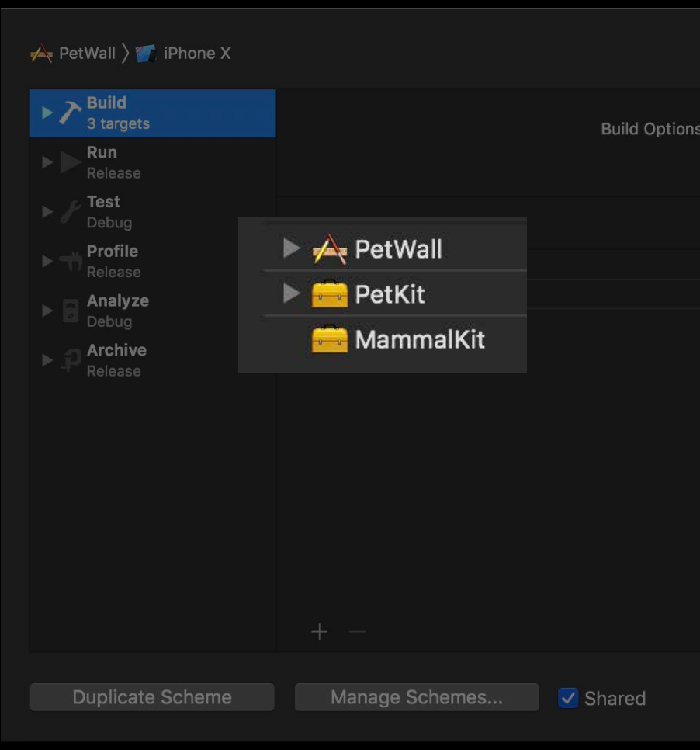Click the MammalKit toolbox icon
The image size is (700, 750).
pos(330,339)
